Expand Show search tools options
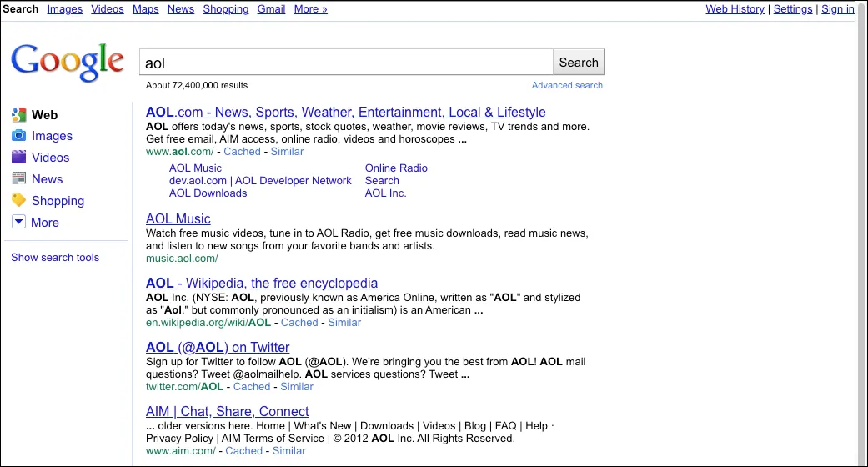 55,258
